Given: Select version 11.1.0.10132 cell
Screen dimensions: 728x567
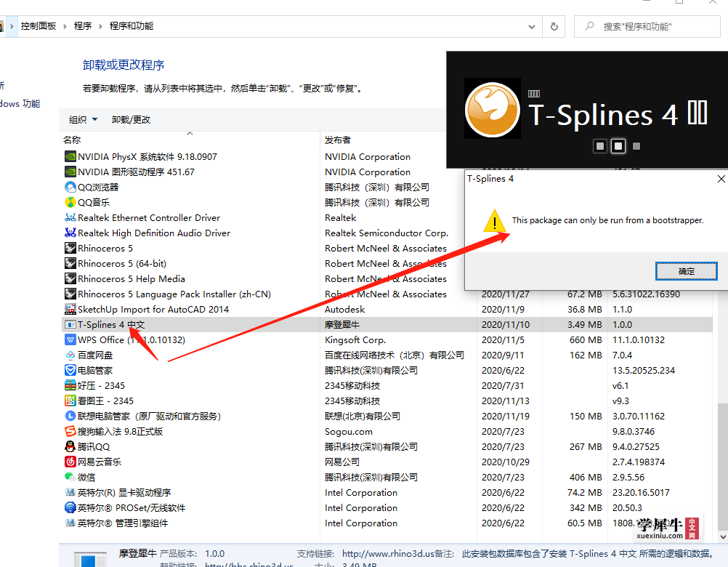Looking at the screenshot, I should pyautogui.click(x=639, y=340).
